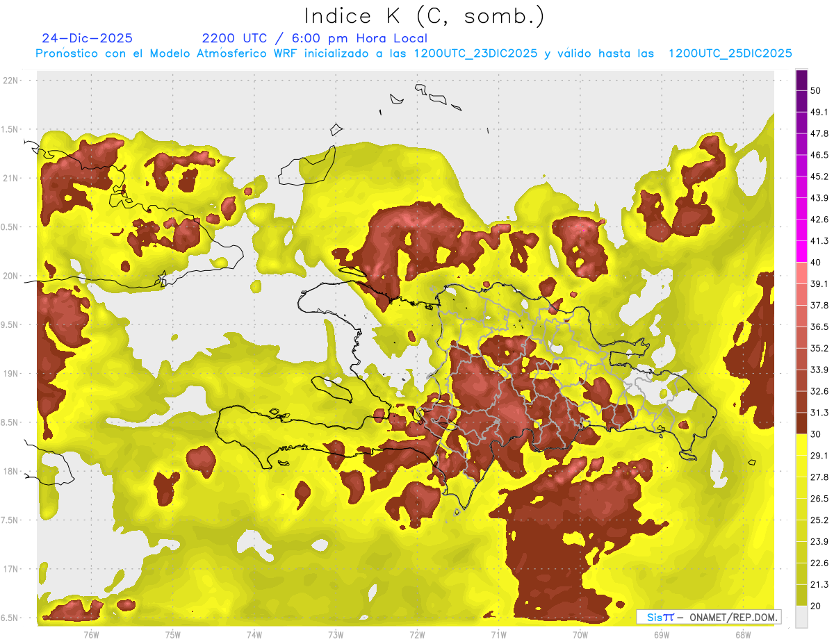Pick the light gray swatch below 20
The width and height of the screenshot is (834, 644).
coord(801,617)
